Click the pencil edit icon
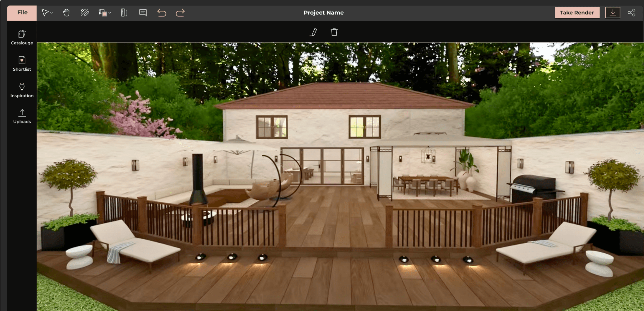Image resolution: width=644 pixels, height=311 pixels. pos(313,32)
